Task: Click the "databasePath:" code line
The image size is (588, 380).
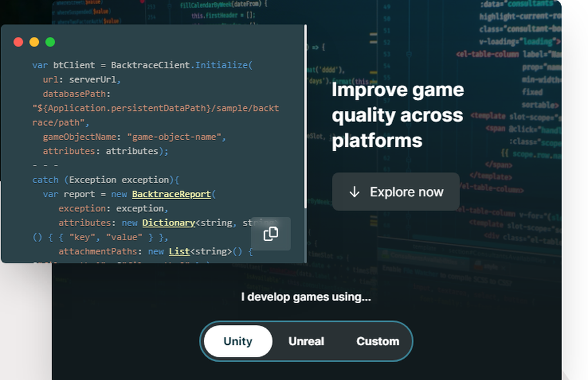Action: pyautogui.click(x=76, y=94)
